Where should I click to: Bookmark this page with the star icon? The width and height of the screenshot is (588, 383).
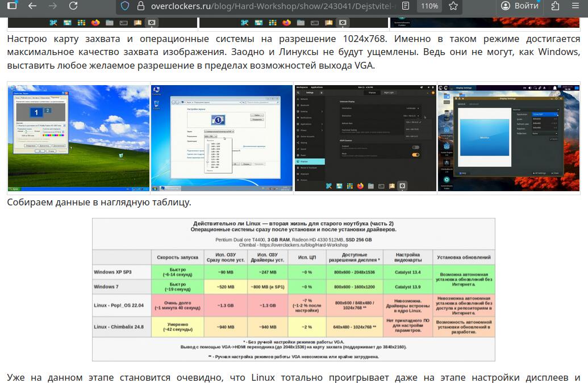pyautogui.click(x=453, y=6)
